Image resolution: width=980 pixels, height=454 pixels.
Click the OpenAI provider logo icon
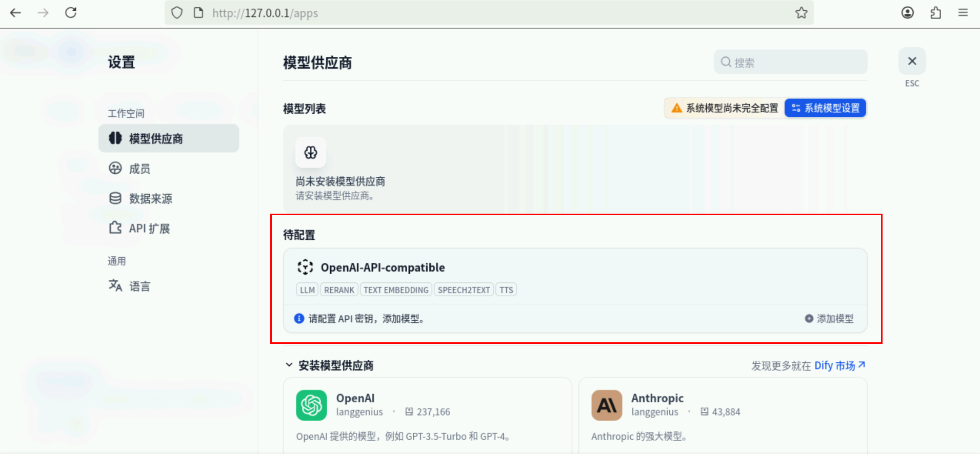[x=311, y=405]
